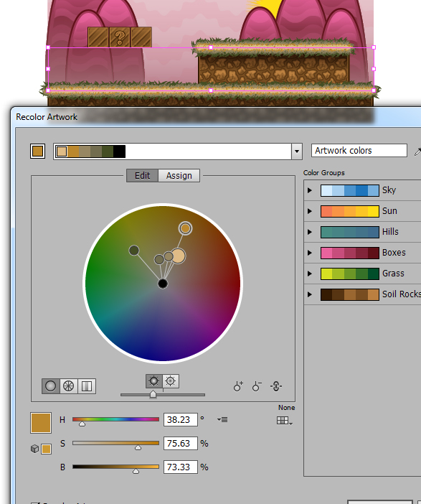Click the active color square at top left
Screen dimensions: 421x504
pos(37,151)
